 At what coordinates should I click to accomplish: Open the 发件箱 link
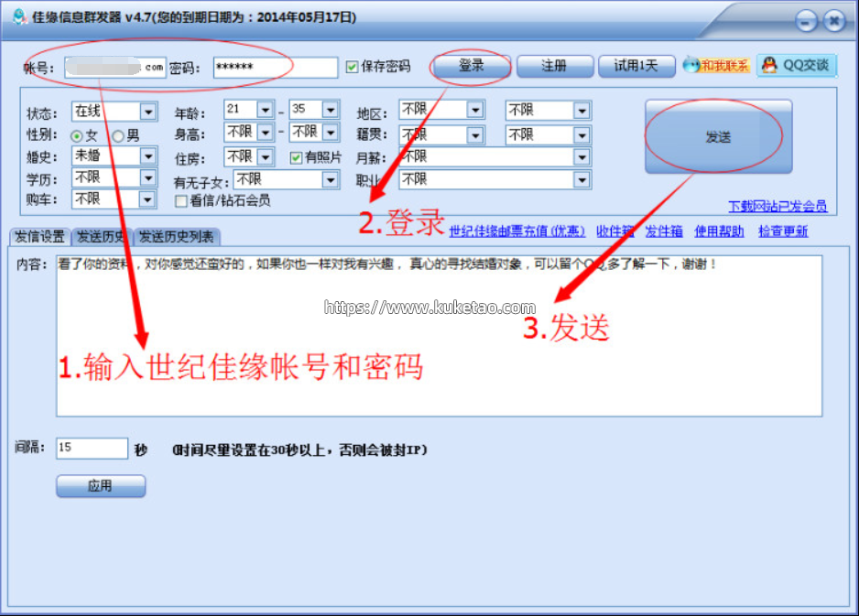click(x=663, y=232)
